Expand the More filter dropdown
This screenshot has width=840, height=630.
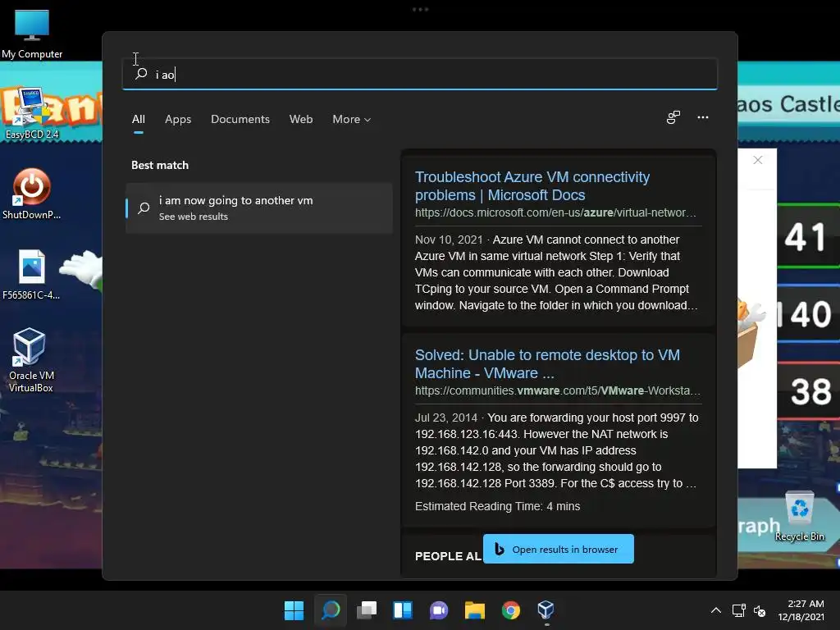click(x=351, y=119)
